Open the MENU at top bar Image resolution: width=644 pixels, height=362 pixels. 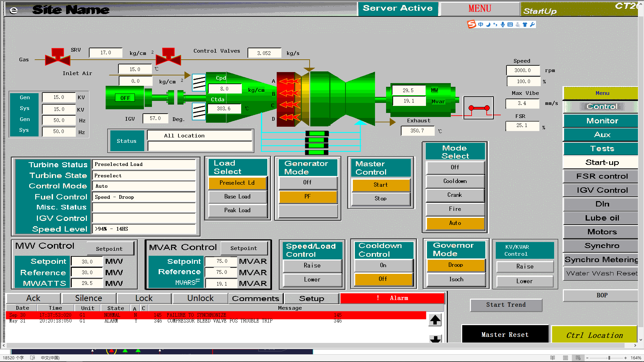[x=480, y=9]
